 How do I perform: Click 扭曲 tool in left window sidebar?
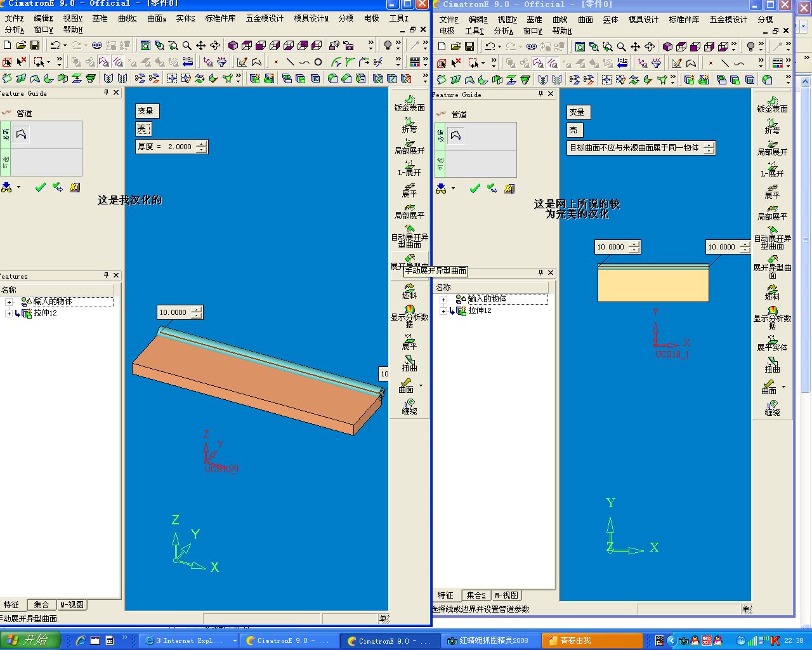coord(409,364)
